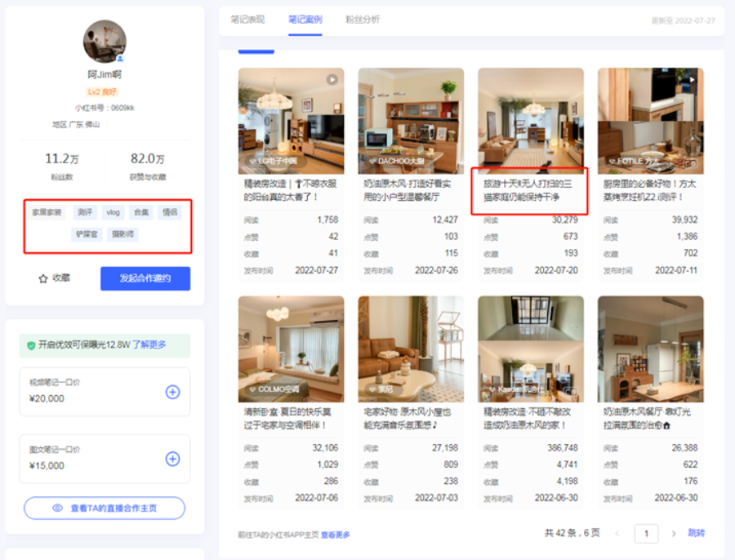Switch to 笔记案例 tab
735x560 pixels.
coord(305,20)
